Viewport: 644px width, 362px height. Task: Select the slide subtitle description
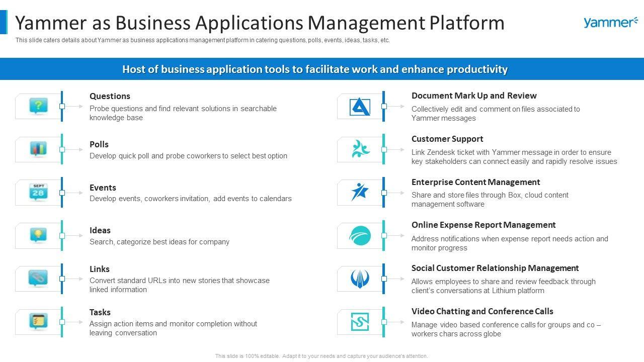pos(203,40)
